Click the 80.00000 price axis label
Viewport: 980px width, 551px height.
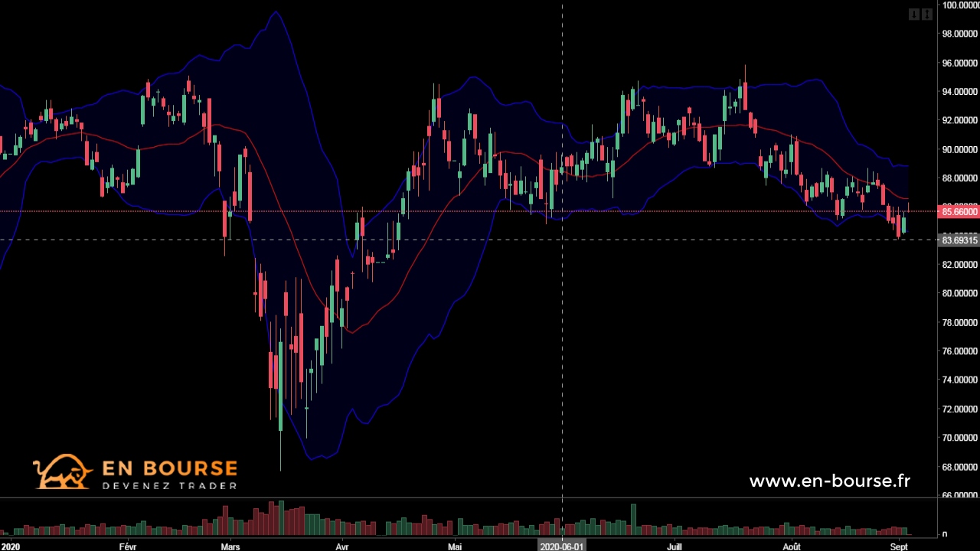(x=960, y=293)
